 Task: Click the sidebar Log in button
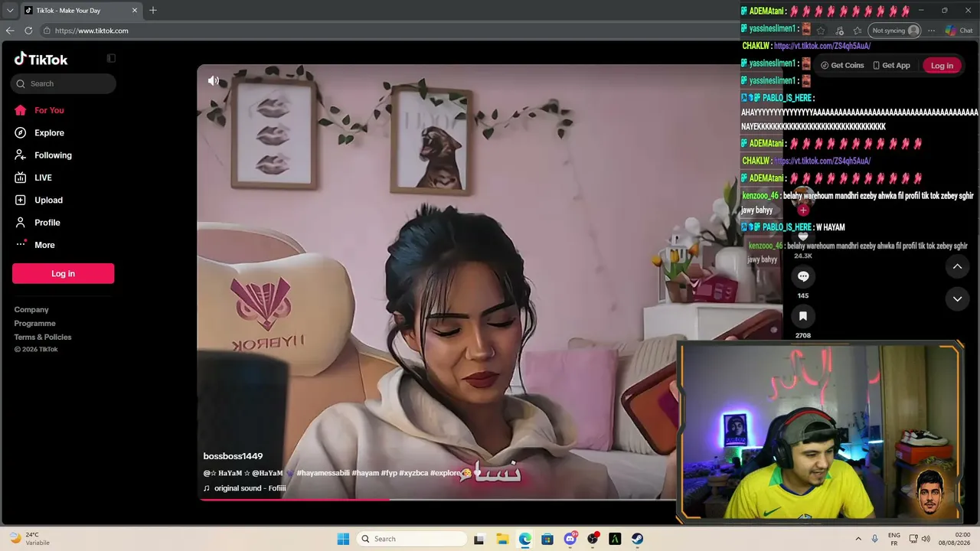63,273
